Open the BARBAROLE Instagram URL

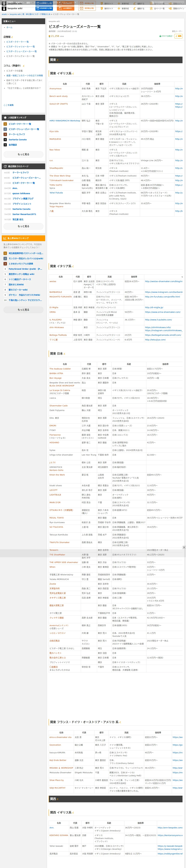(x=164, y=292)
